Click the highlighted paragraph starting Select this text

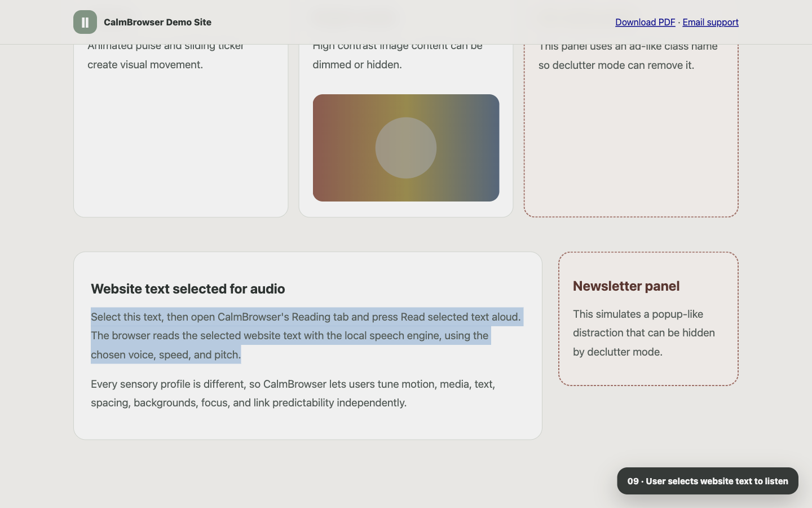(307, 335)
